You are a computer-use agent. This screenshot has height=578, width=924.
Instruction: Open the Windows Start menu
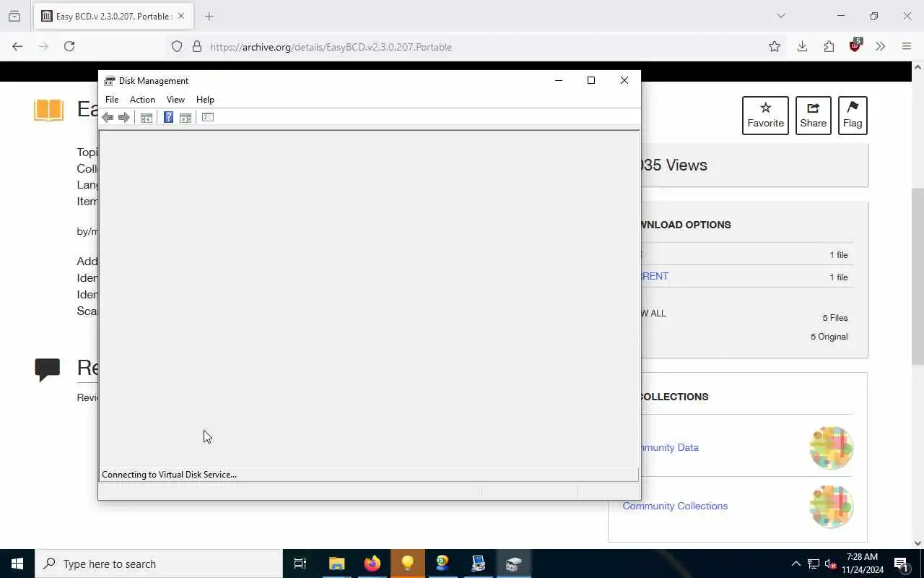click(x=17, y=564)
